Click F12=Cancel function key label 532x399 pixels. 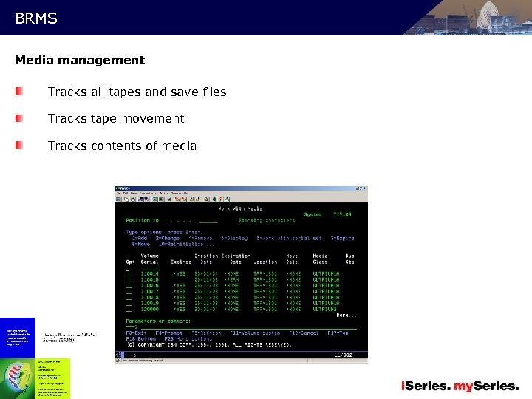tap(304, 332)
